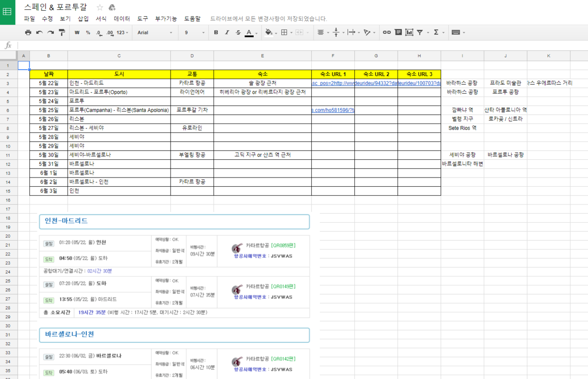588x379 pixels.
Task: Open the 123 number format dropdown
Action: click(x=123, y=32)
